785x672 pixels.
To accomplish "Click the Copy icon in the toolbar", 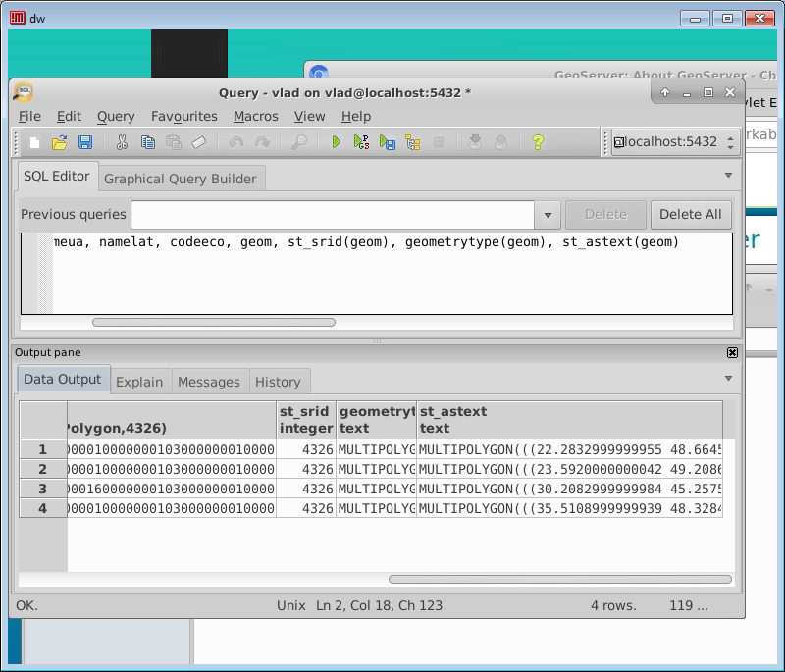I will (x=147, y=142).
